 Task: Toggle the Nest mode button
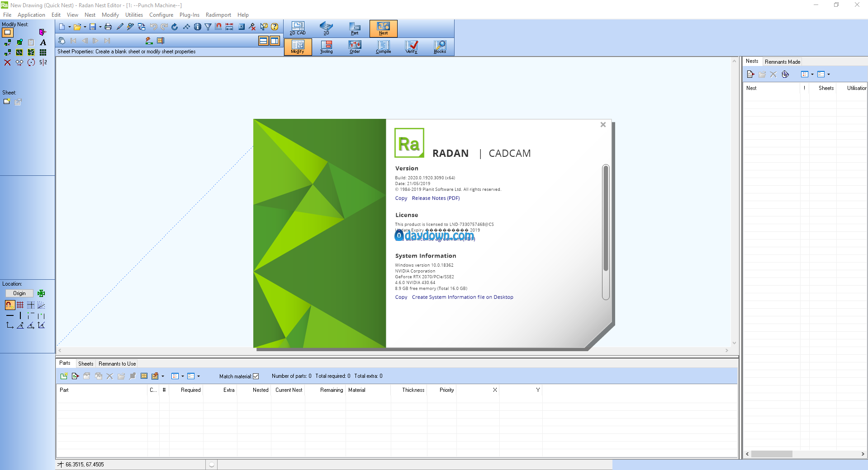[x=383, y=28]
